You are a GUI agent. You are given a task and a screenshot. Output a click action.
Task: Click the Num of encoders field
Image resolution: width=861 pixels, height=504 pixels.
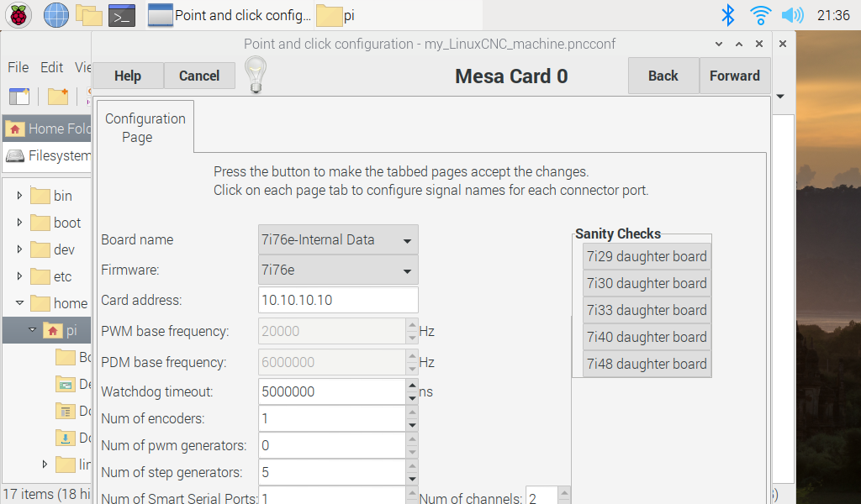[332, 418]
